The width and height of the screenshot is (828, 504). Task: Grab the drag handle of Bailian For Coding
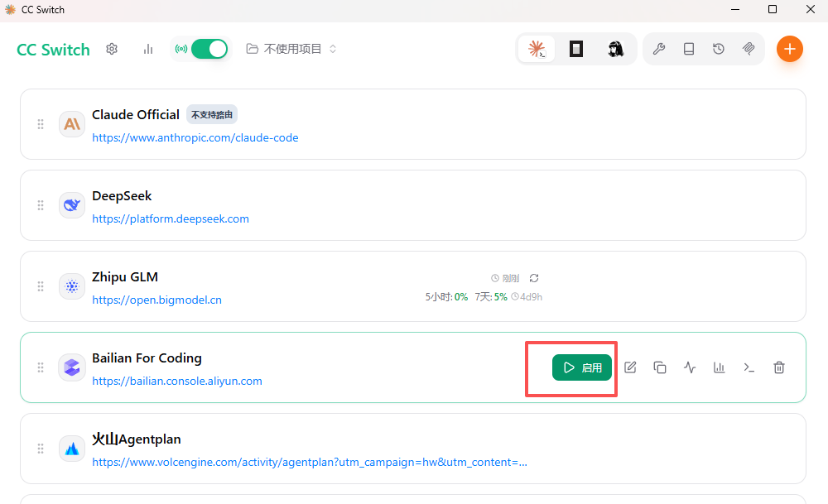pyautogui.click(x=41, y=367)
